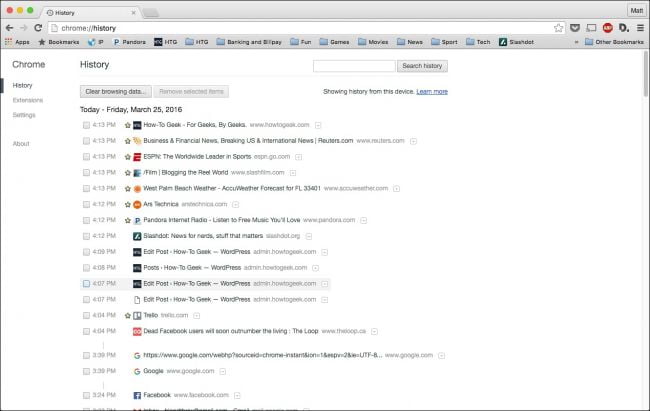Image resolution: width=650 pixels, height=411 pixels.
Task: Reload the page with refresh icon
Action: tap(38, 28)
